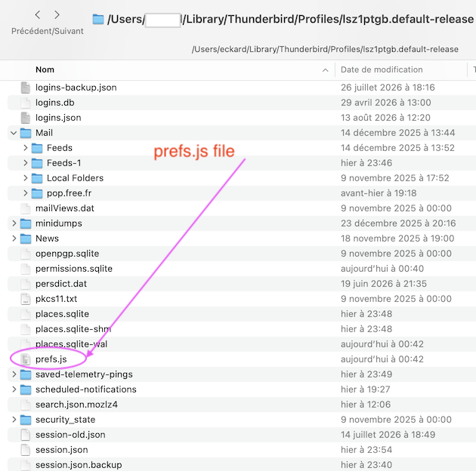Screen dimensions: 476x471
Task: Click date '19 juin 2026 à 21:35'
Action: coord(383,284)
